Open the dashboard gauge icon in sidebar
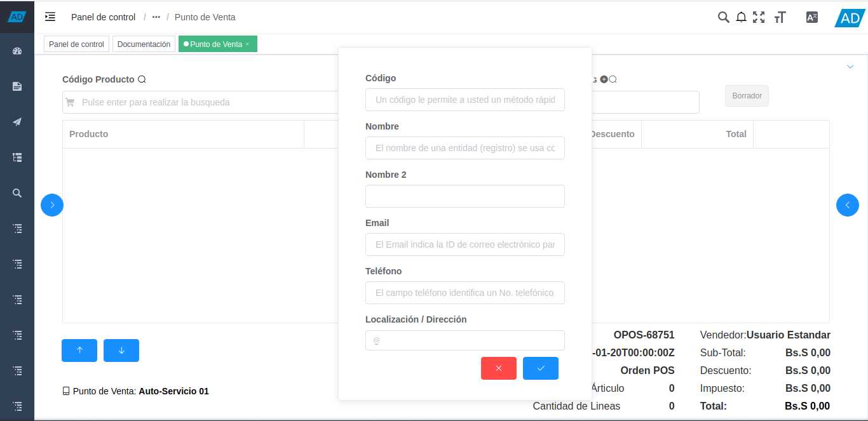The height and width of the screenshot is (421, 868). point(17,51)
